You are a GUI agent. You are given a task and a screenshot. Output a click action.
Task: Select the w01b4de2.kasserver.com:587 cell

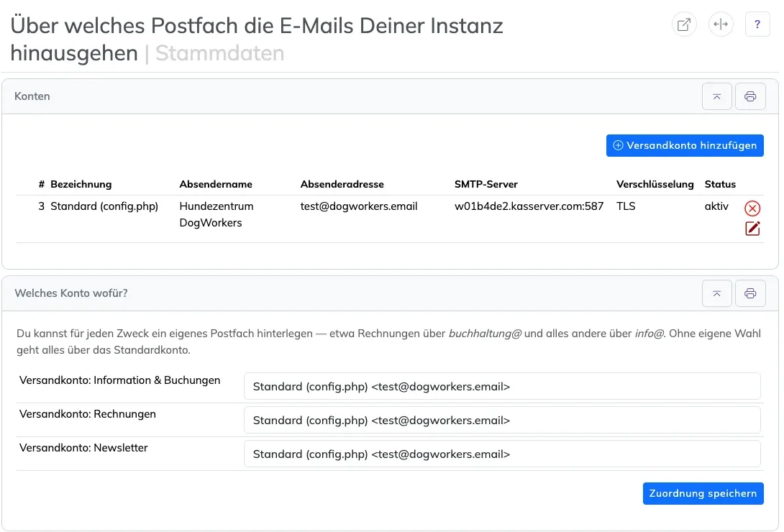pos(529,206)
